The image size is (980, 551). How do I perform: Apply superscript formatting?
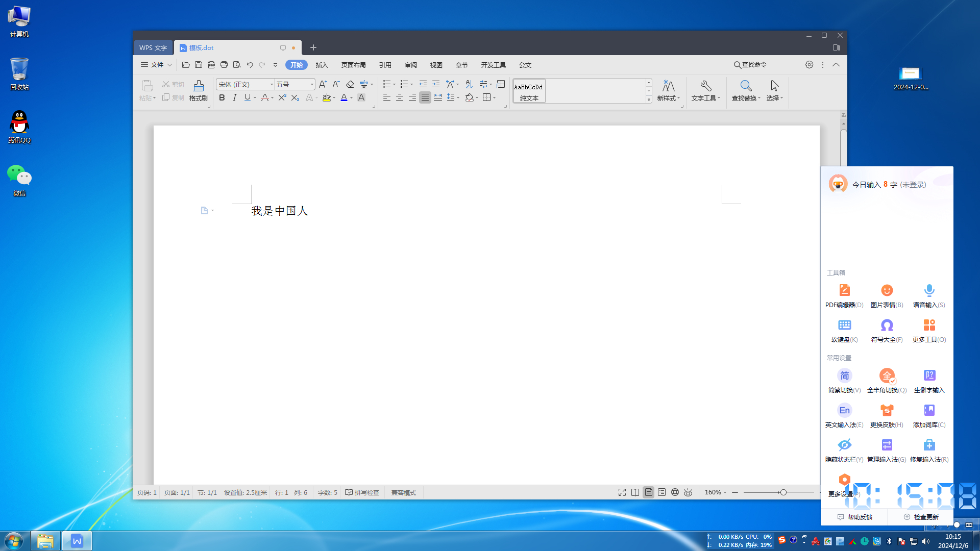click(x=282, y=97)
